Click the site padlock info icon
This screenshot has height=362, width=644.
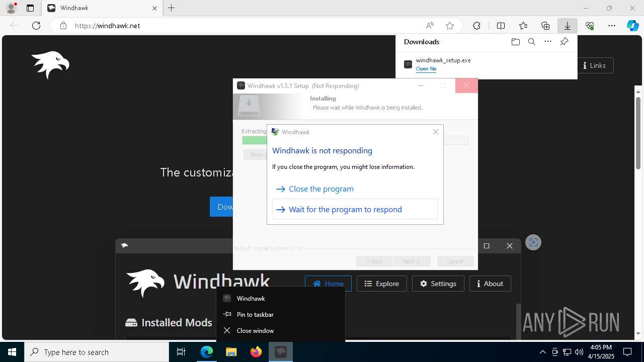(x=63, y=26)
